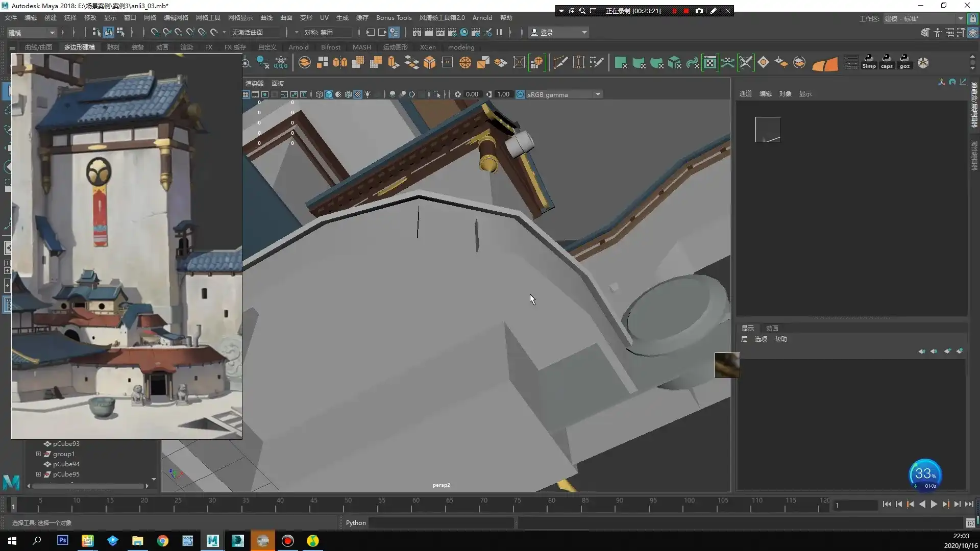This screenshot has width=980, height=551.
Task: Click the Multi-Cut knife shelf tool
Action: click(x=560, y=63)
